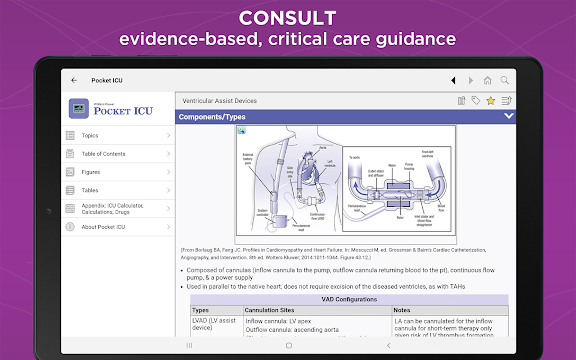Click the About info icon

click(70, 227)
